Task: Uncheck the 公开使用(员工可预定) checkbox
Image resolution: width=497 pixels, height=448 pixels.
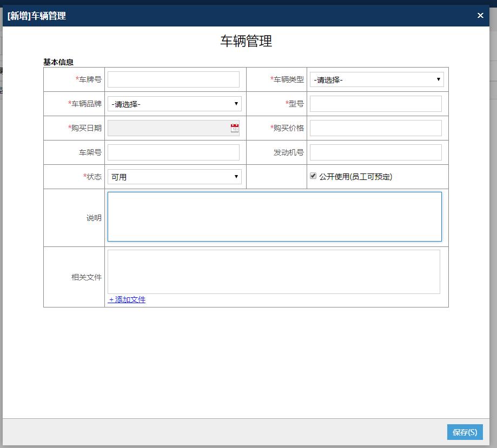Action: [313, 176]
